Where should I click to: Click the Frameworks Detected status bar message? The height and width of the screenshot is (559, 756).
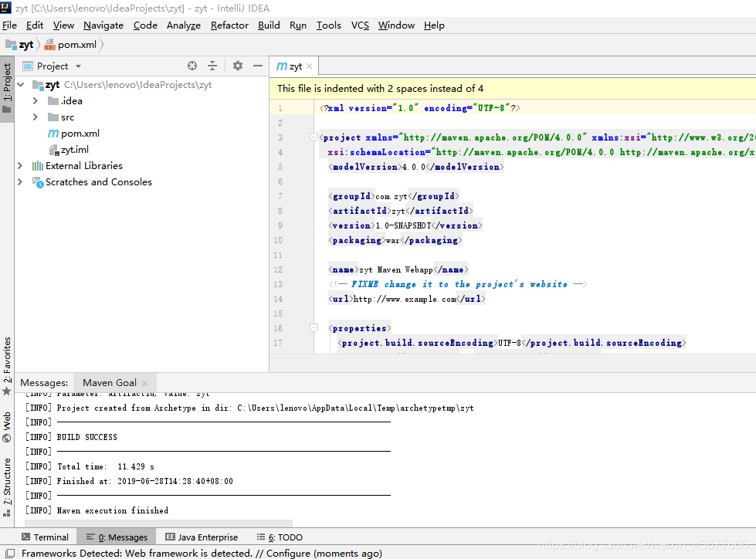tap(202, 554)
